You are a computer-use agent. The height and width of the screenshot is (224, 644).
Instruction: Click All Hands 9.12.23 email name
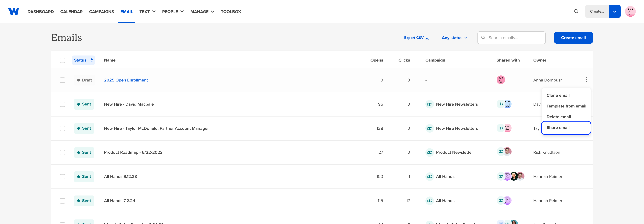120,177
